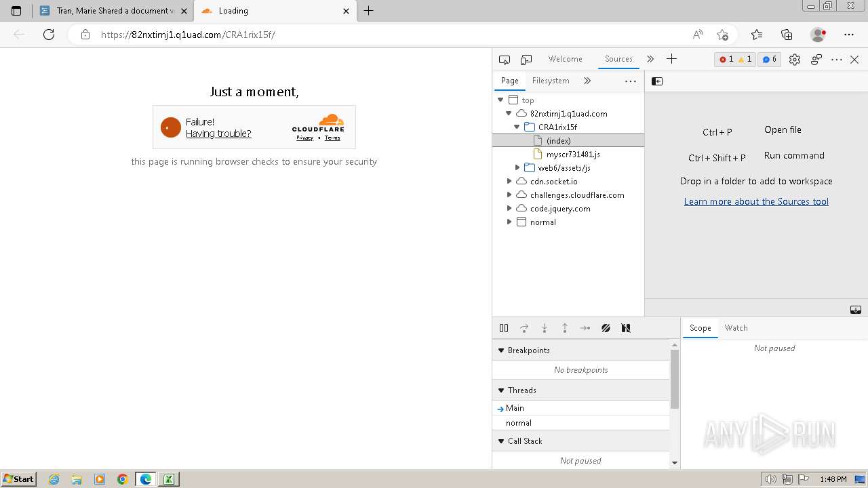This screenshot has width=868, height=488.
Task: Switch to the Scope tab
Action: click(x=700, y=328)
